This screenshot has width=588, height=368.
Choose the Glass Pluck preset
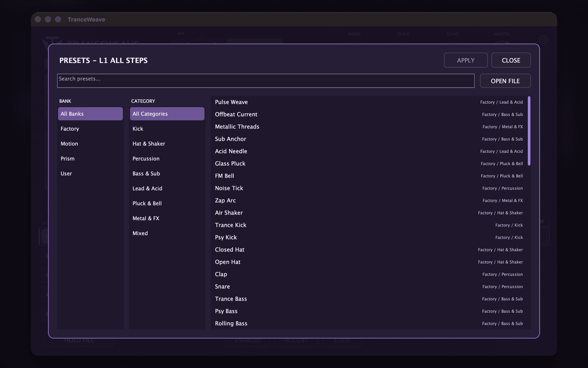pyautogui.click(x=369, y=164)
